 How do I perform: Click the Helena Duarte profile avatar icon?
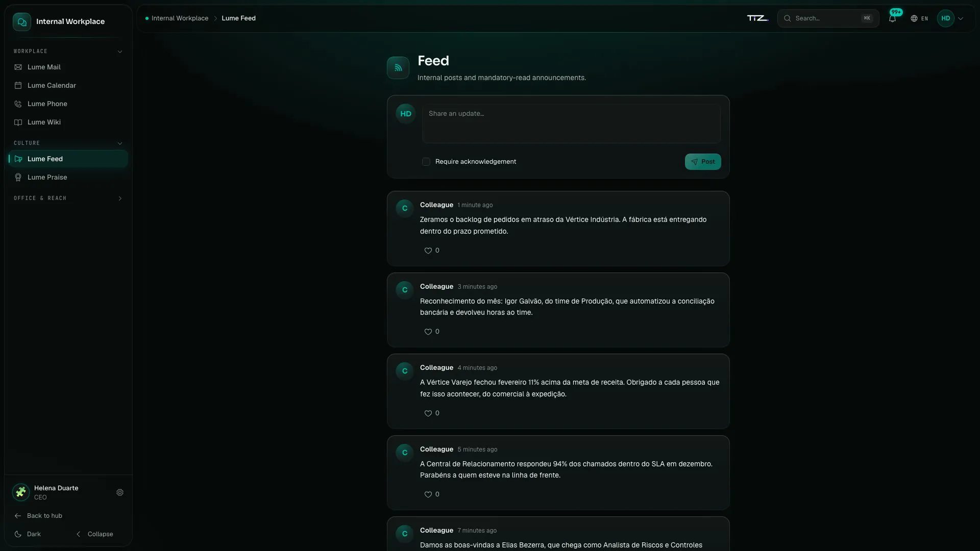pyautogui.click(x=21, y=492)
